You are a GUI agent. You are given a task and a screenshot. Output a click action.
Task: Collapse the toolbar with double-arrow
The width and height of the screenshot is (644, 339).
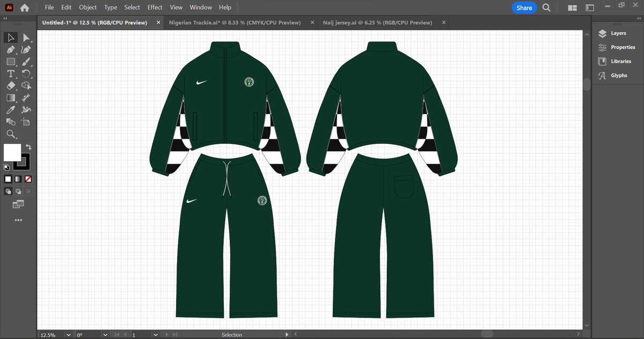(5, 18)
